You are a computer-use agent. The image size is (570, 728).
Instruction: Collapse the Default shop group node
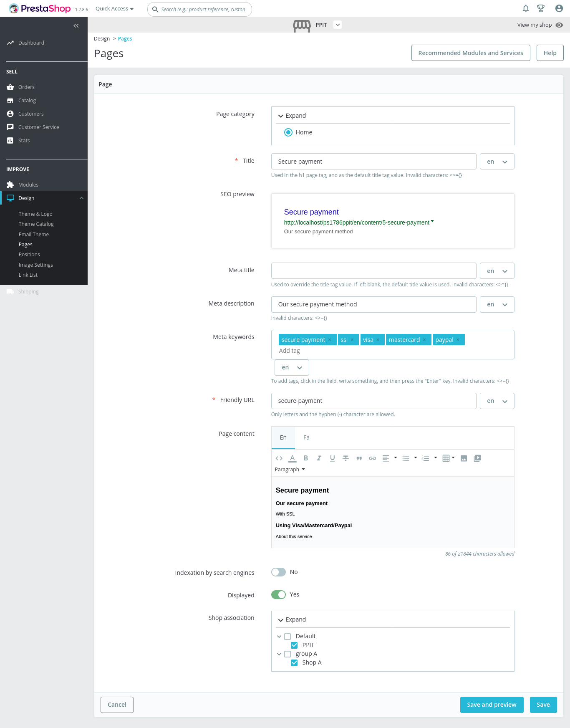coord(279,637)
